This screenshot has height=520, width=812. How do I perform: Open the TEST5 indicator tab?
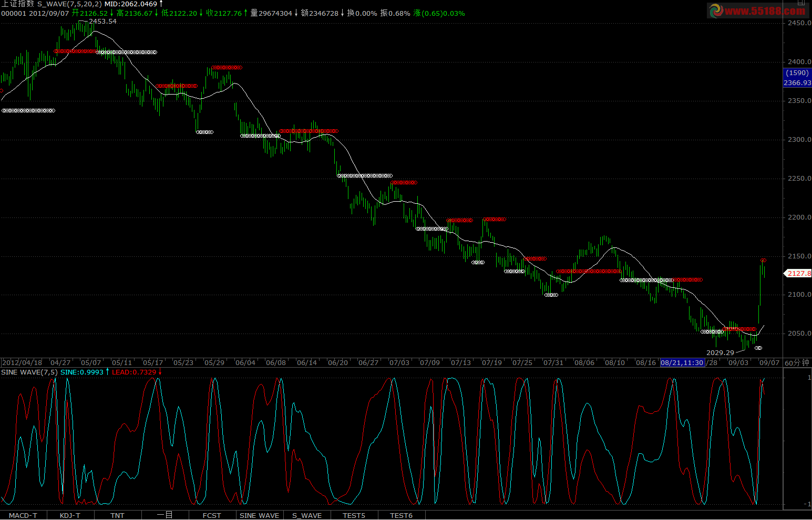point(354,515)
